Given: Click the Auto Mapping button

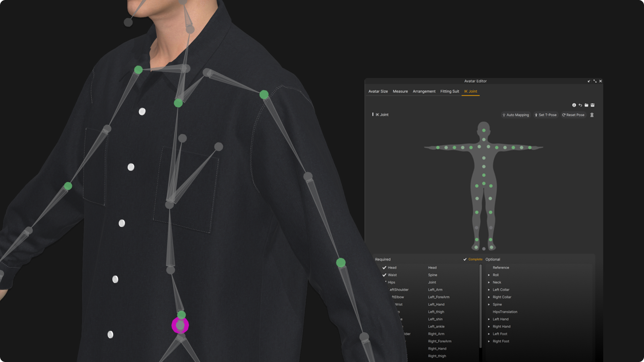Looking at the screenshot, I should (516, 115).
